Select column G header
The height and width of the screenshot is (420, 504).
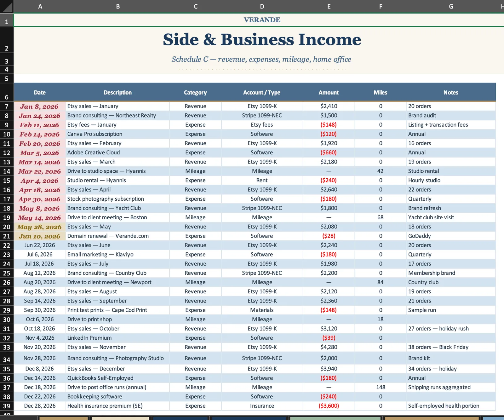(451, 6)
